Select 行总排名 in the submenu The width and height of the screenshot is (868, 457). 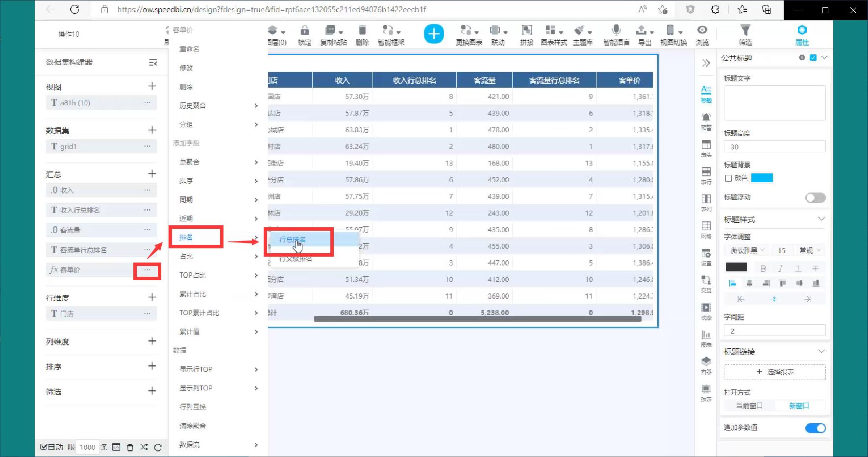point(293,240)
